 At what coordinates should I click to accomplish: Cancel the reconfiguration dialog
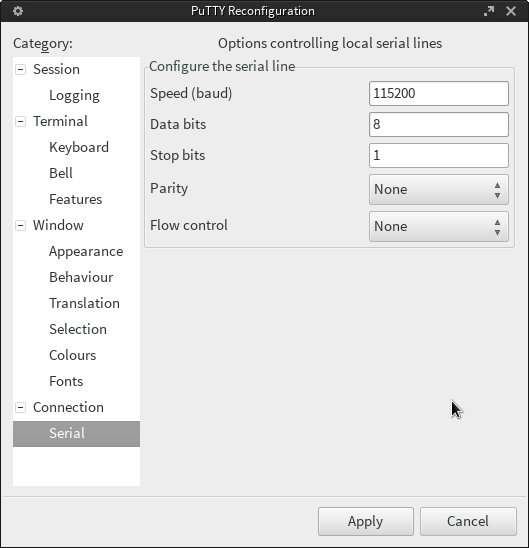(468, 521)
